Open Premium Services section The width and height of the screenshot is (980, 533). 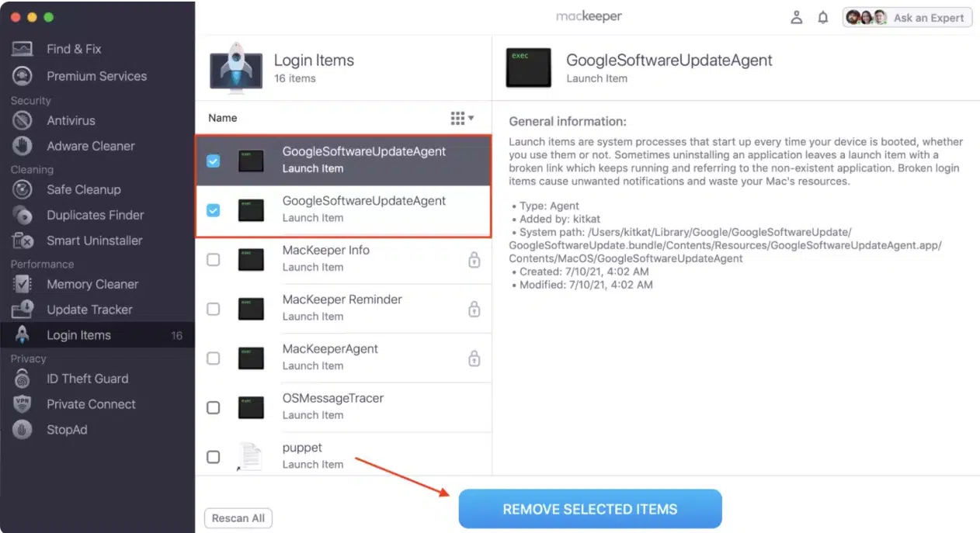[96, 76]
